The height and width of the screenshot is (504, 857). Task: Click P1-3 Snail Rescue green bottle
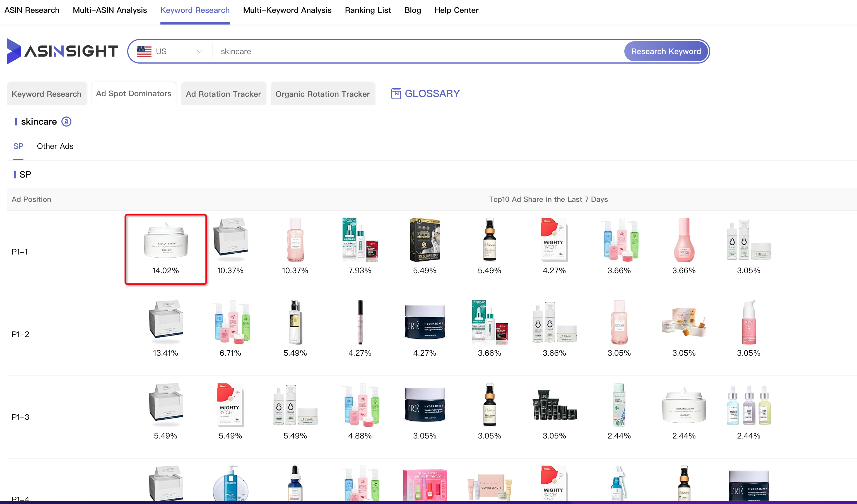click(619, 405)
